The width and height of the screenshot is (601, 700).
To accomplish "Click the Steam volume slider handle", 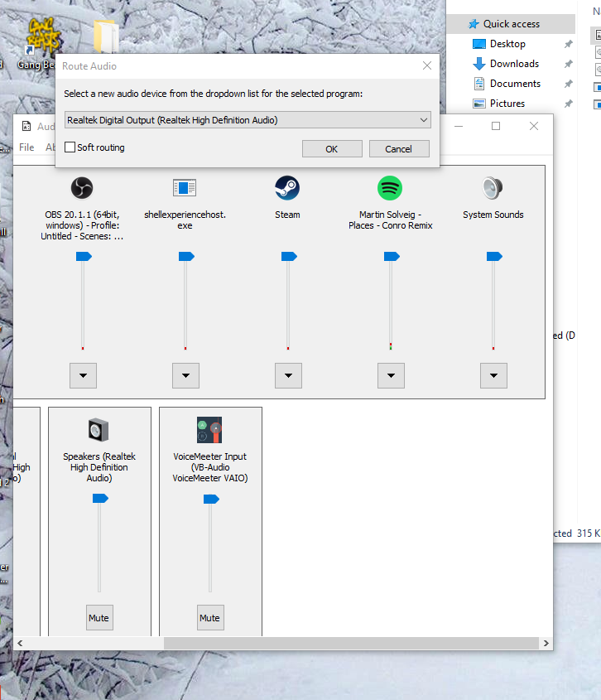I will click(289, 256).
